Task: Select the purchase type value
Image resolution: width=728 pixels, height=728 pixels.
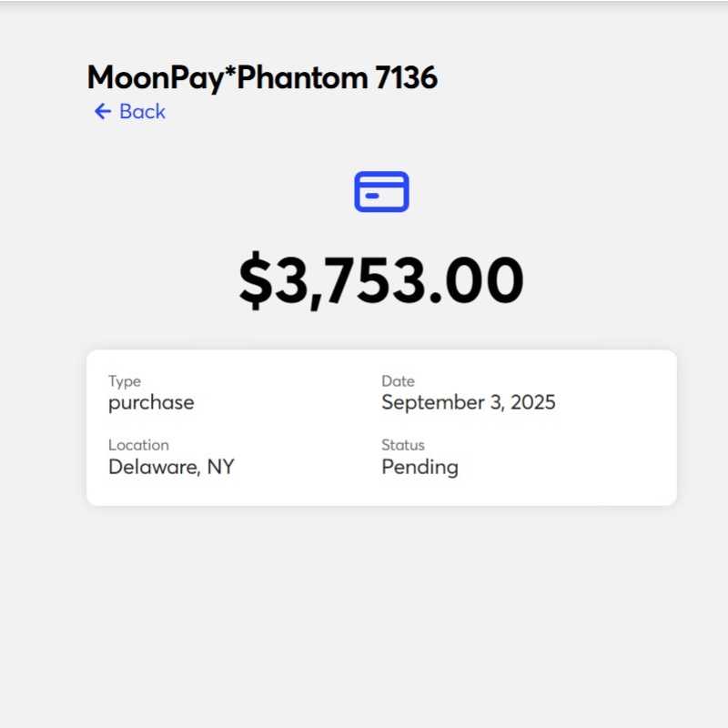Action: 151,403
